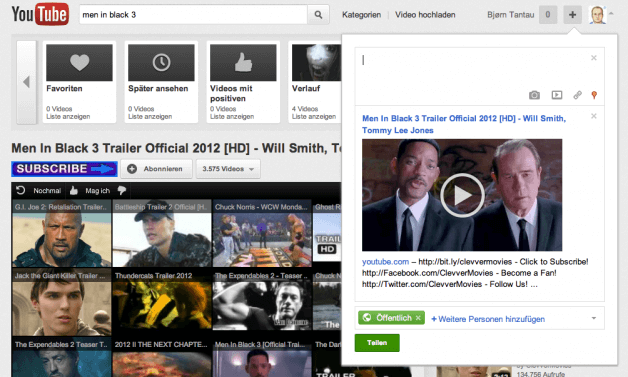Screen dimensions: 628x377
Task: Open the Men In Black 3 title link
Action: pos(464,124)
